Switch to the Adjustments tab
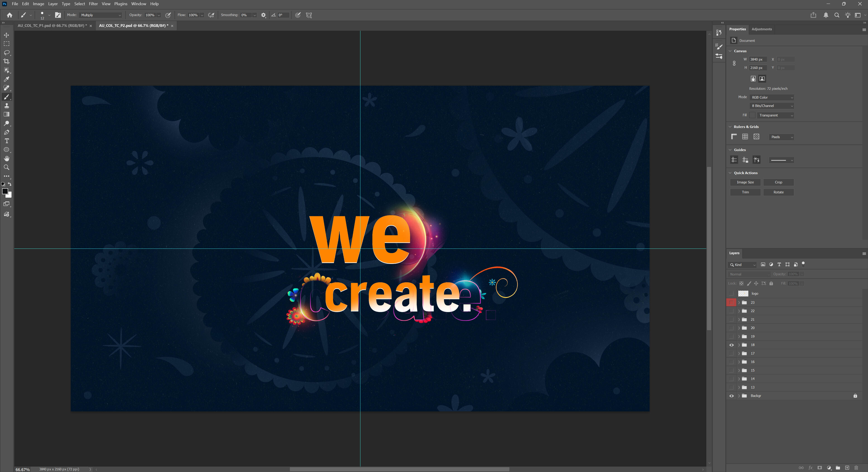868x472 pixels. coord(762,29)
